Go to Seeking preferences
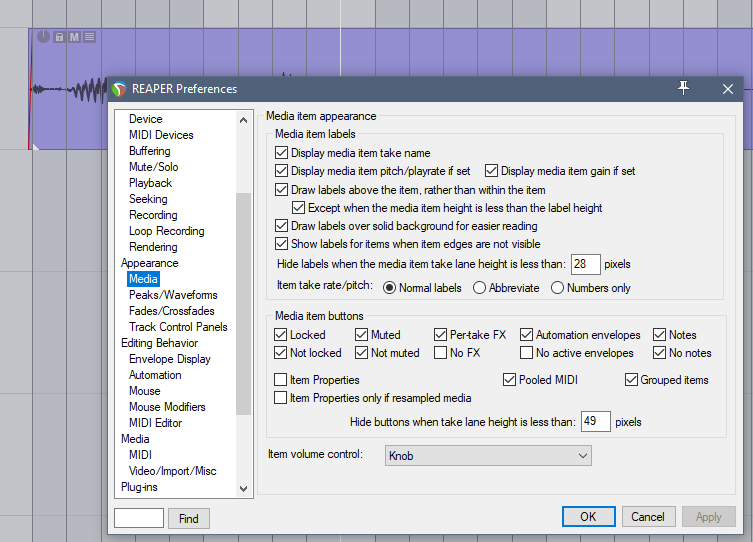The width and height of the screenshot is (753, 542). [x=148, y=199]
